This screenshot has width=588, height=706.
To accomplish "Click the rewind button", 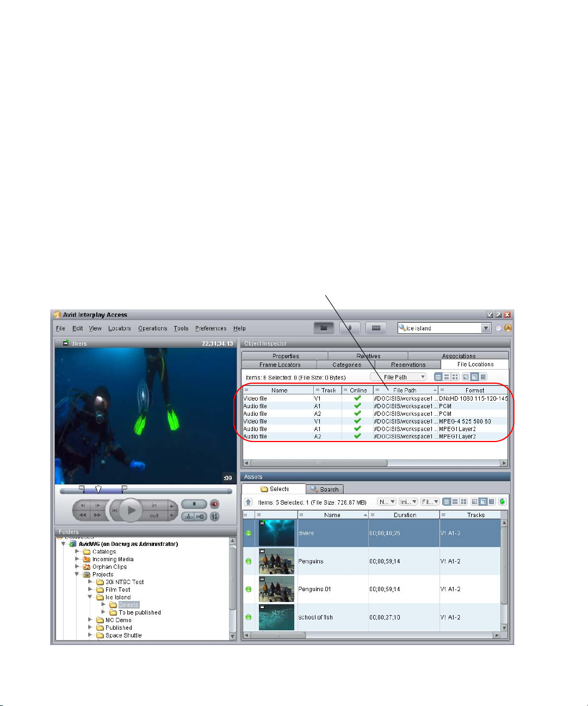I will point(83,515).
